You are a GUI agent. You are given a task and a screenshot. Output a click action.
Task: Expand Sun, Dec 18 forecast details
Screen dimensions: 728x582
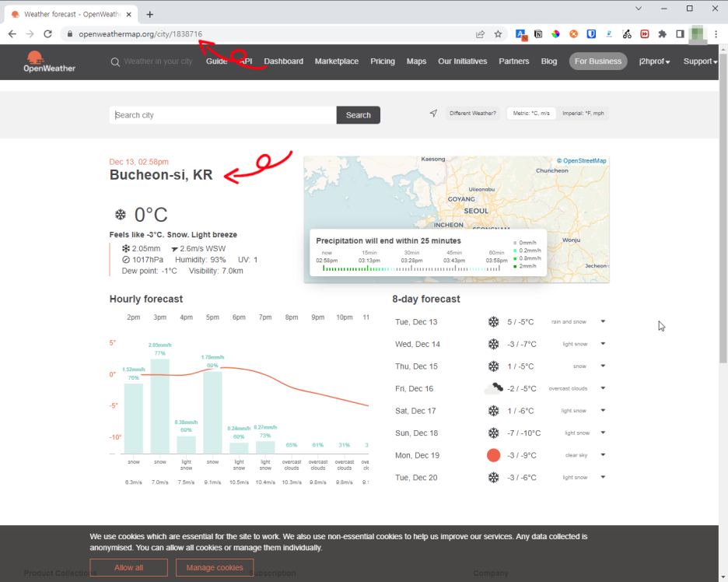coord(603,433)
